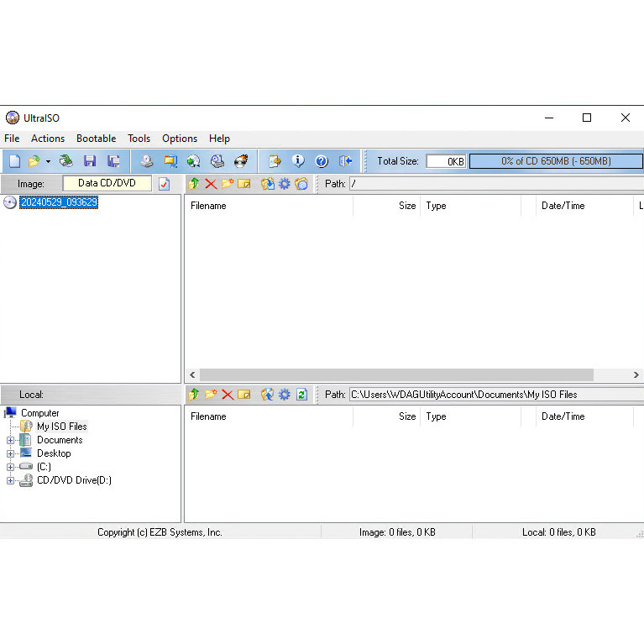Click the Up folder arrow in local pane
This screenshot has width=644, height=644.
click(x=194, y=395)
